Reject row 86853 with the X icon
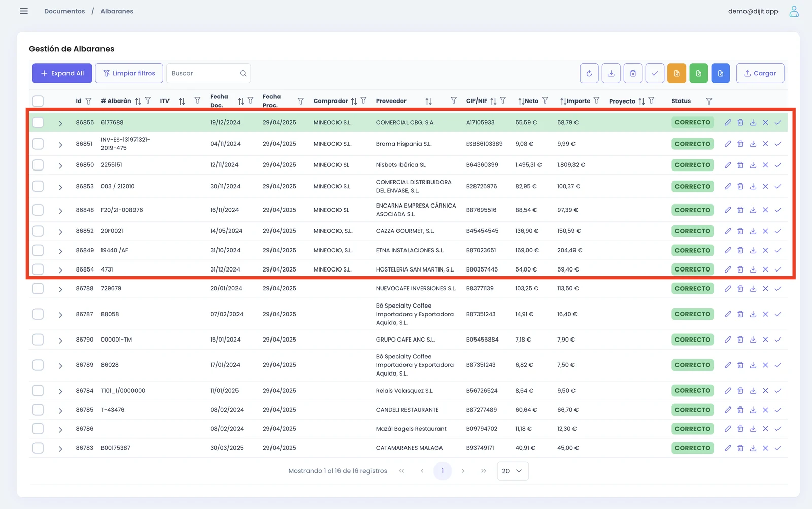Image resolution: width=812 pixels, height=509 pixels. click(x=765, y=186)
